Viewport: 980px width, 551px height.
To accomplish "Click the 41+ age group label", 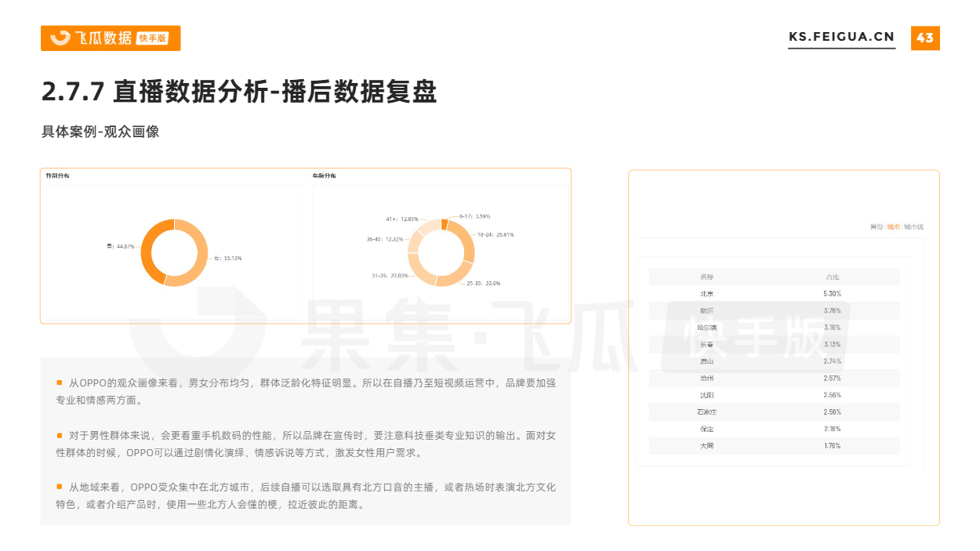I will (x=401, y=219).
